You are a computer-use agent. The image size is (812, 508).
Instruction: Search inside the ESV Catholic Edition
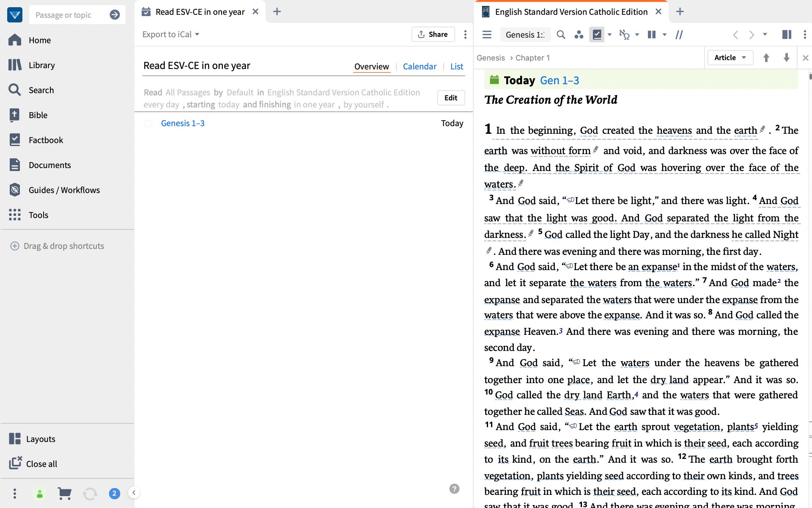(561, 35)
